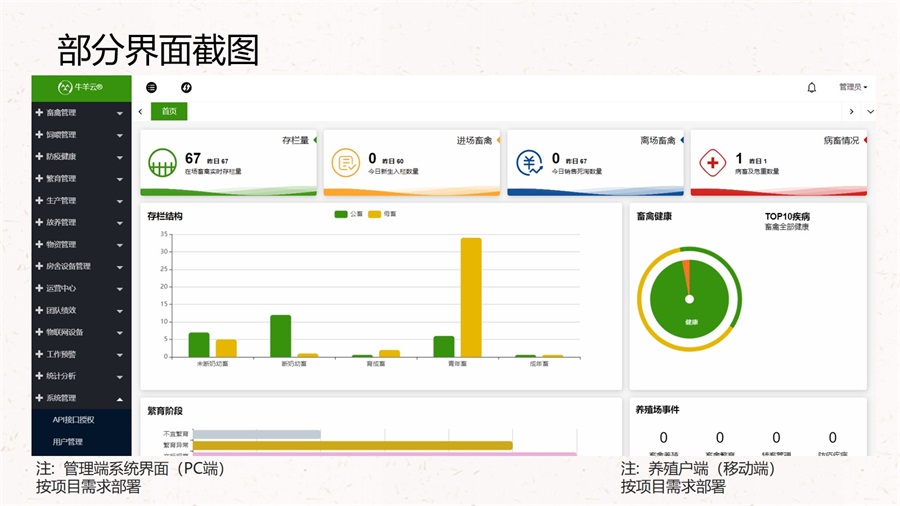Click the orange 进场畜禽 card icon
This screenshot has width=900, height=506.
click(x=345, y=162)
